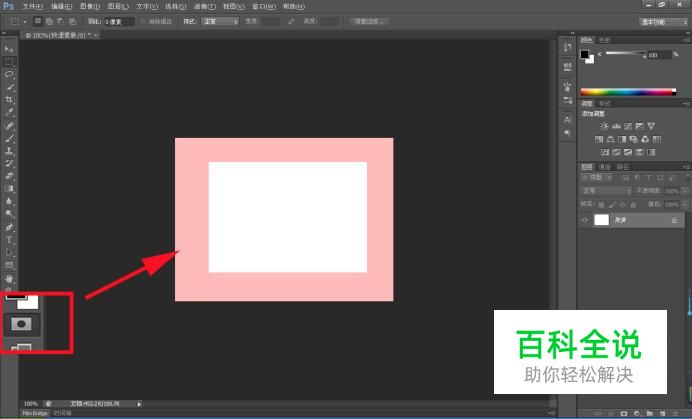This screenshot has height=419, width=692.
Task: Select the Magic Wand tool
Action: coord(9,87)
